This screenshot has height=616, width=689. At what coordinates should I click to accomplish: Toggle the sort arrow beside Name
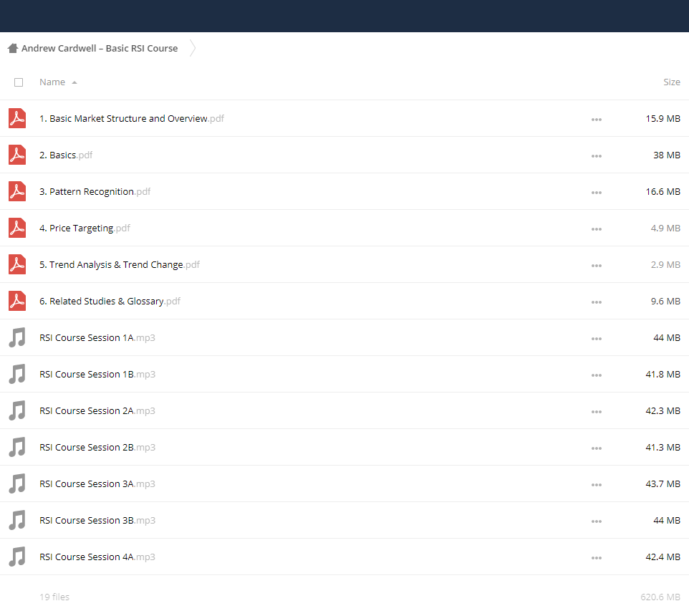(x=74, y=82)
